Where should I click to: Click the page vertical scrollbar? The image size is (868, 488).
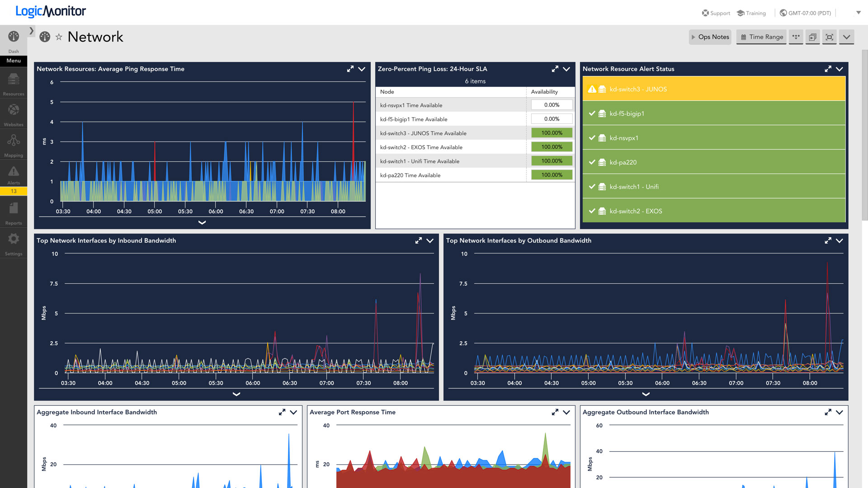tap(865, 136)
